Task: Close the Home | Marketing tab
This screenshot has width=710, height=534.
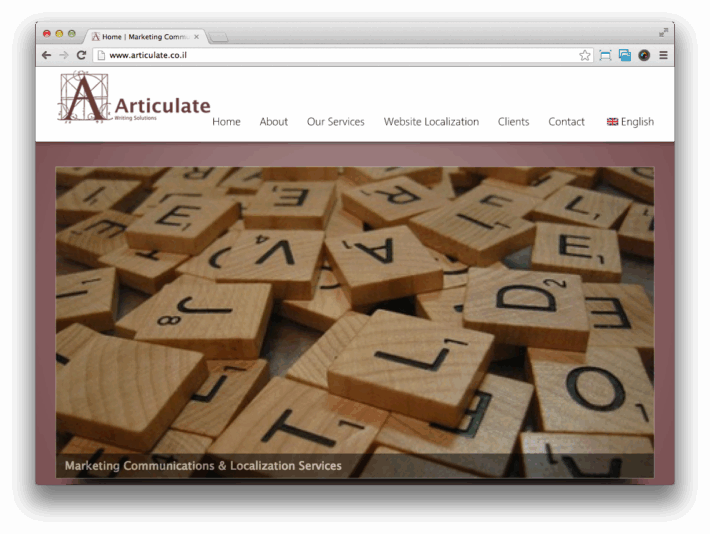Action: tap(196, 37)
